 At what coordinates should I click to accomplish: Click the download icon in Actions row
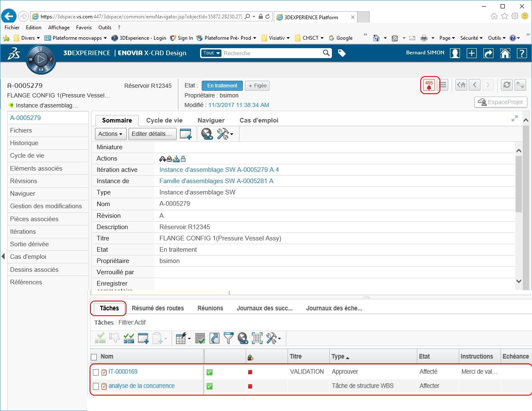coord(176,159)
